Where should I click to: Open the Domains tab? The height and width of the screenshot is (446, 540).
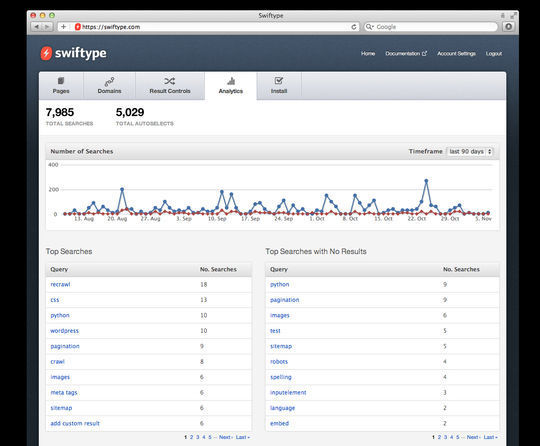tap(110, 86)
